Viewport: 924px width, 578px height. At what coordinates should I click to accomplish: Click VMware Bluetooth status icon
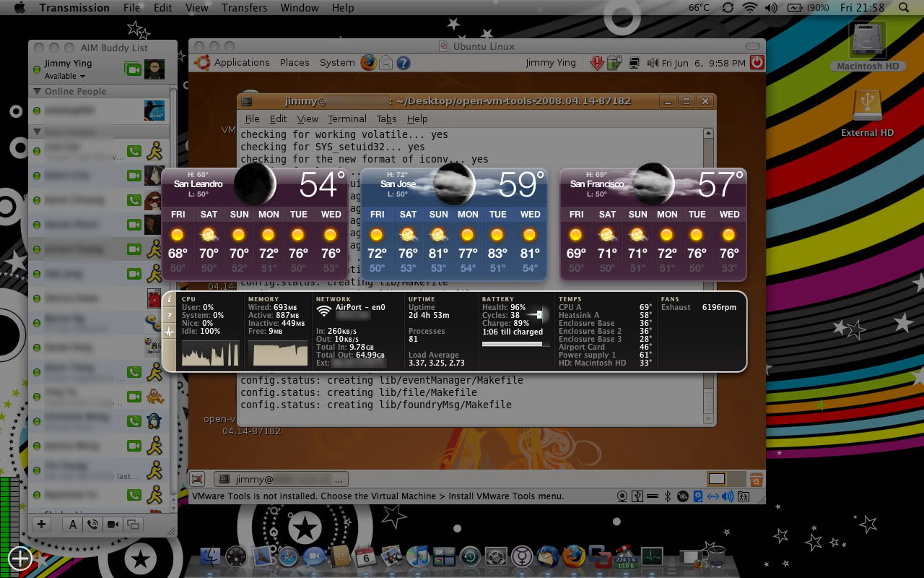click(667, 496)
